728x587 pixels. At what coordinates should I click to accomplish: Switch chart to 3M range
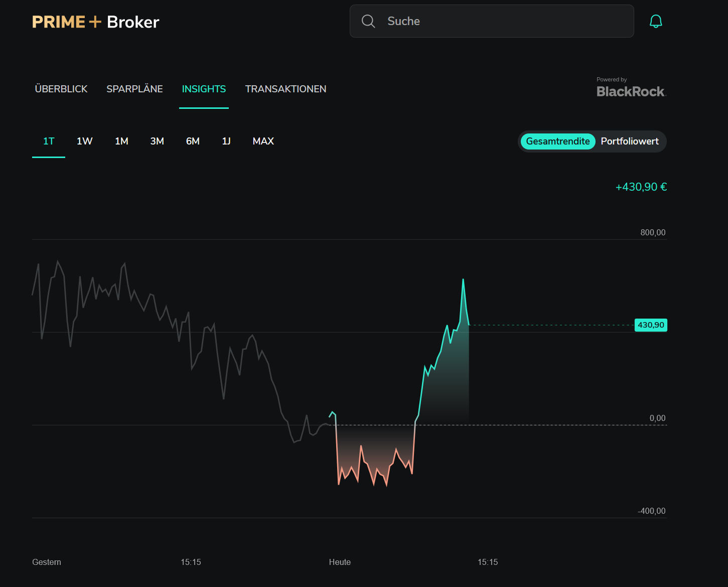click(157, 141)
